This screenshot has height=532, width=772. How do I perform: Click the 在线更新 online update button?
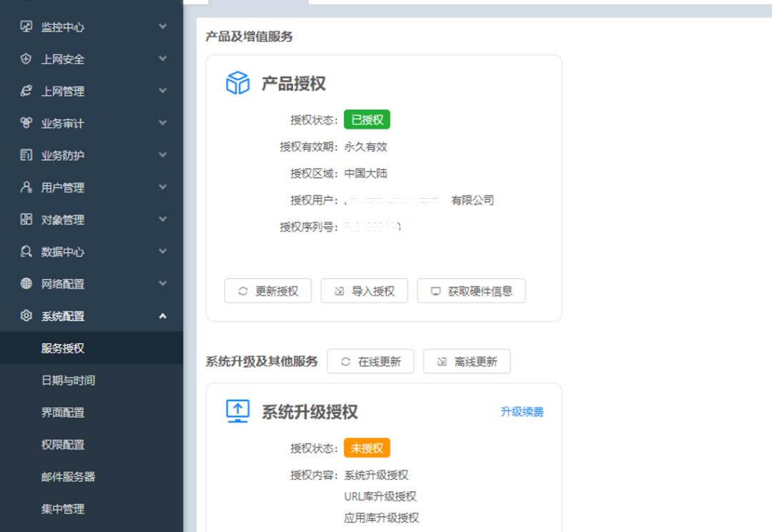click(370, 361)
